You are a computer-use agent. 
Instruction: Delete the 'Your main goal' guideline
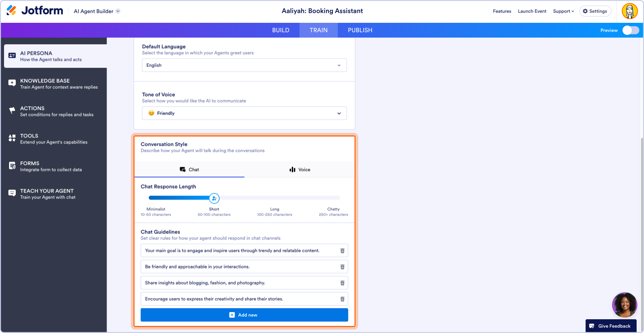point(342,251)
